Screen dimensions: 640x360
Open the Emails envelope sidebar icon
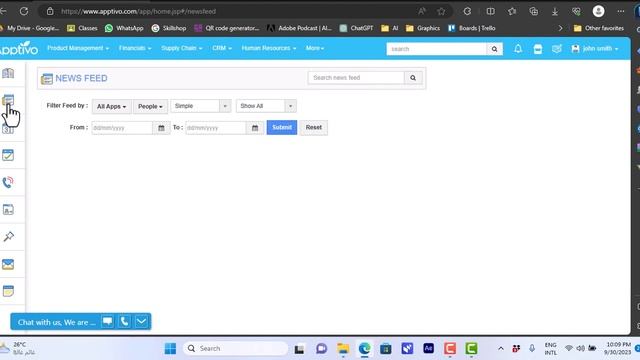[8, 264]
